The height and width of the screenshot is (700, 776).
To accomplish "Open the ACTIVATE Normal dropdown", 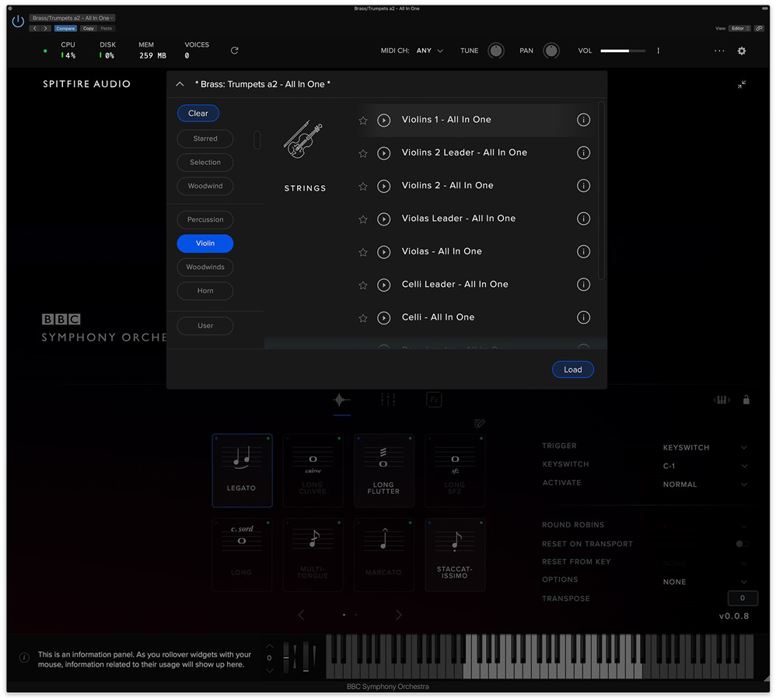I will coord(704,485).
